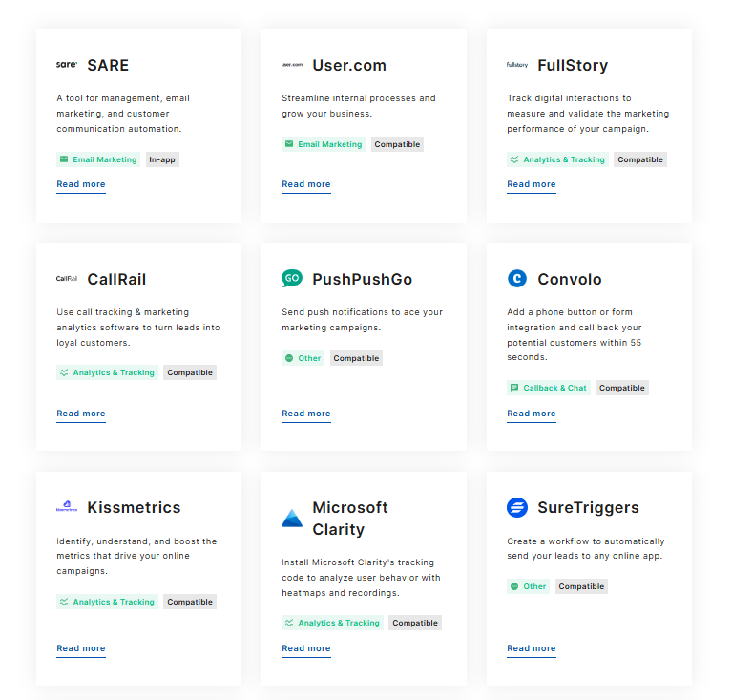Viewport: 732px width, 700px height.
Task: Select Callback & Chat tag on Convolo
Action: click(549, 388)
